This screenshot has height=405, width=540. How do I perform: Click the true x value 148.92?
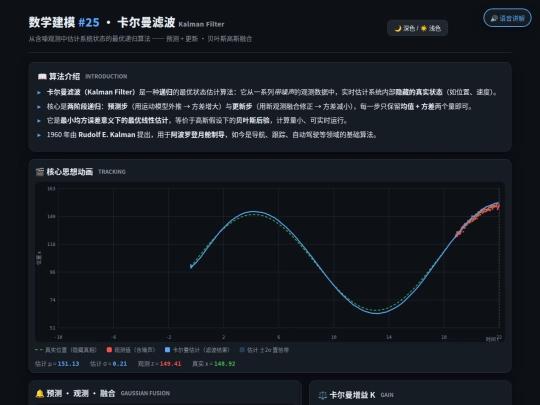click(225, 364)
